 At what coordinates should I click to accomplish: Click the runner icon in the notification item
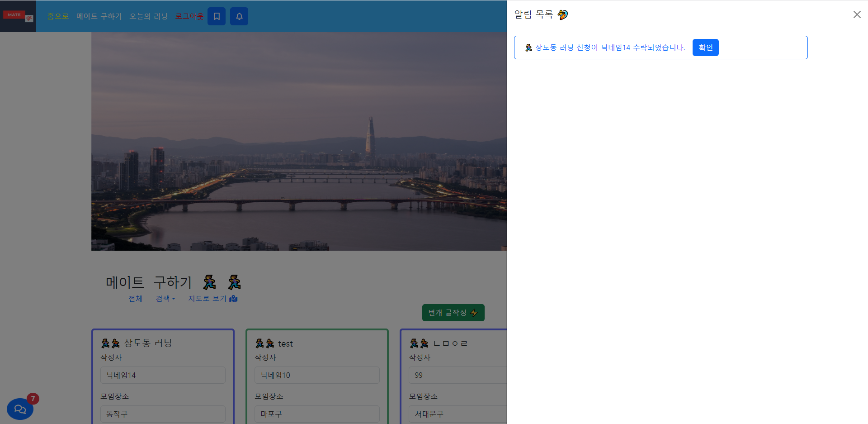[528, 48]
